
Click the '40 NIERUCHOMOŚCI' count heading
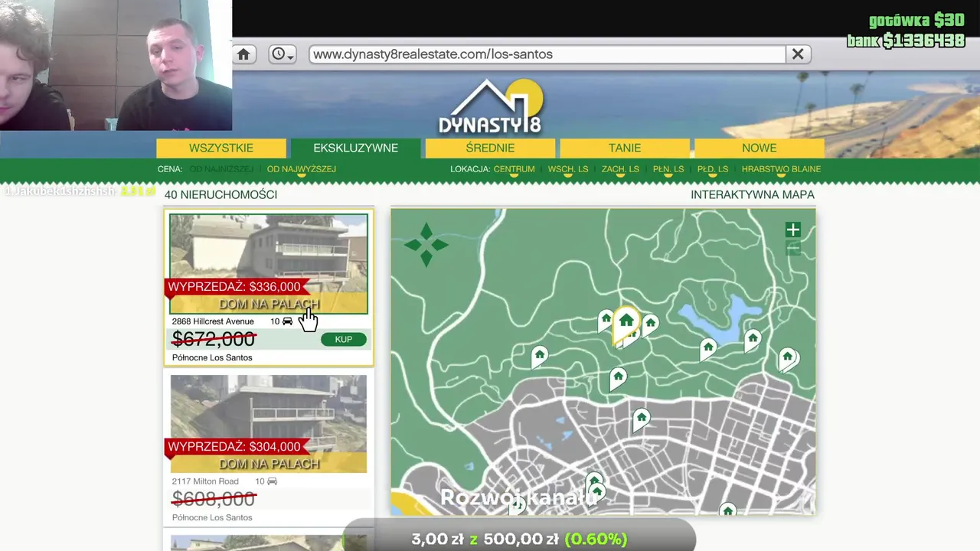220,194
